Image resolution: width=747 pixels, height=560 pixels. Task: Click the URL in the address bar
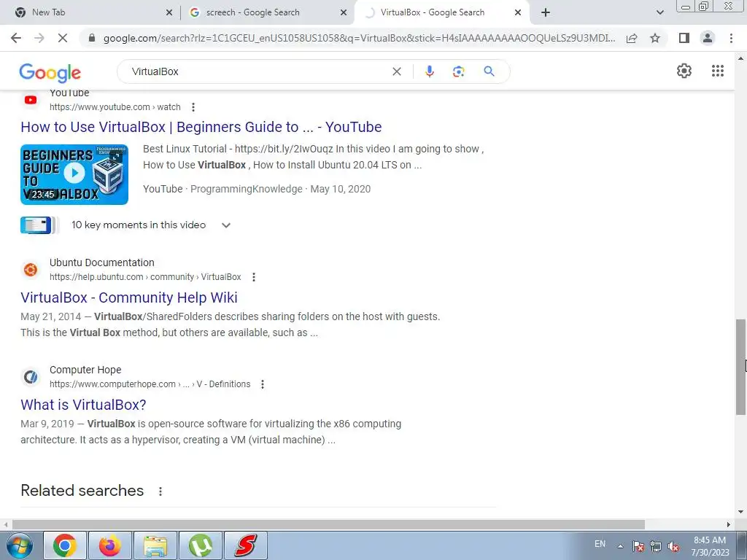pyautogui.click(x=359, y=38)
